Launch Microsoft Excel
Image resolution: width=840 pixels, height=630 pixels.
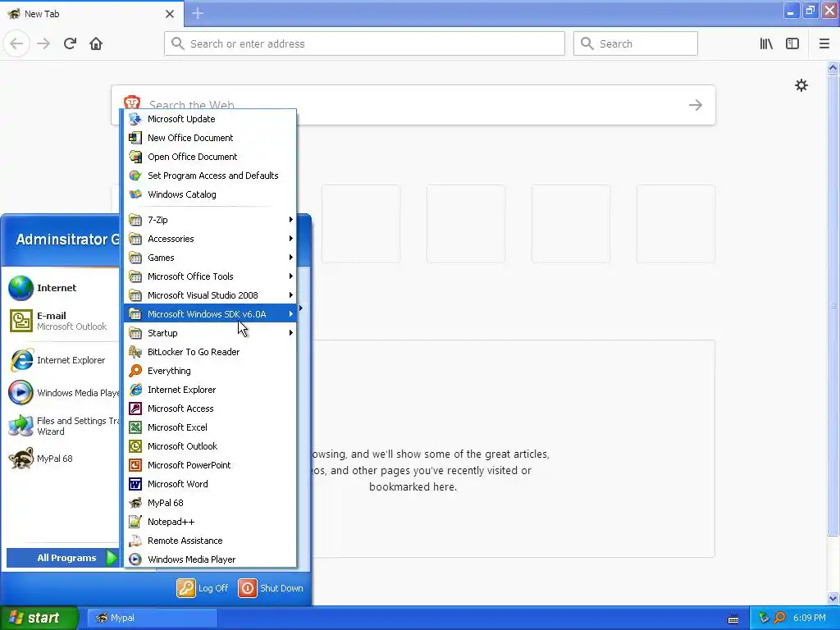click(209, 427)
